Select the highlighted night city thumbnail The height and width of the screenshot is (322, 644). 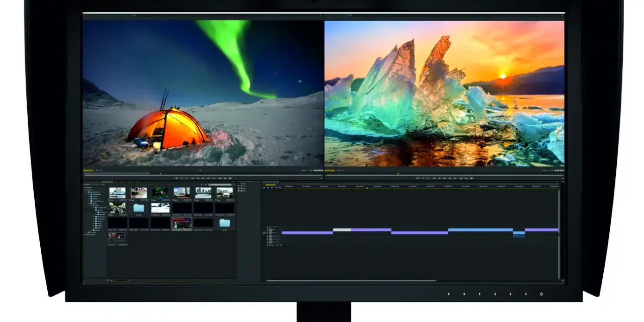(182, 223)
